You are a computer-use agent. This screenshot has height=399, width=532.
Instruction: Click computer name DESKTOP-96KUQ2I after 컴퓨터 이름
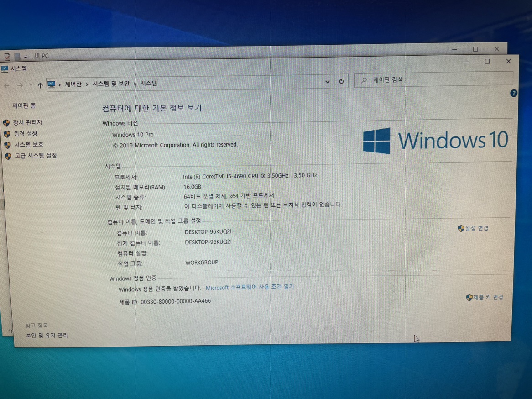[208, 232]
